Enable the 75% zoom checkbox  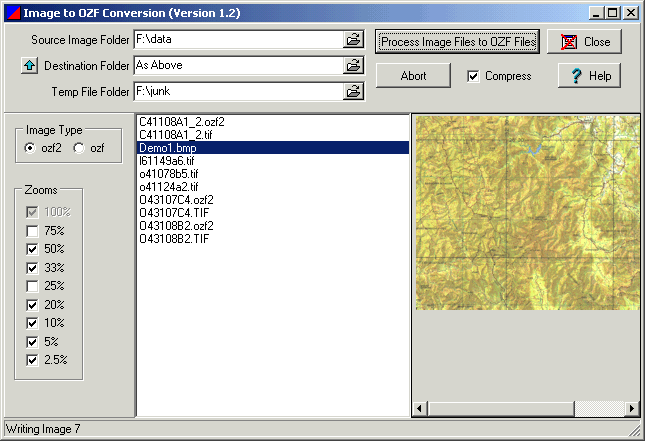coord(33,231)
